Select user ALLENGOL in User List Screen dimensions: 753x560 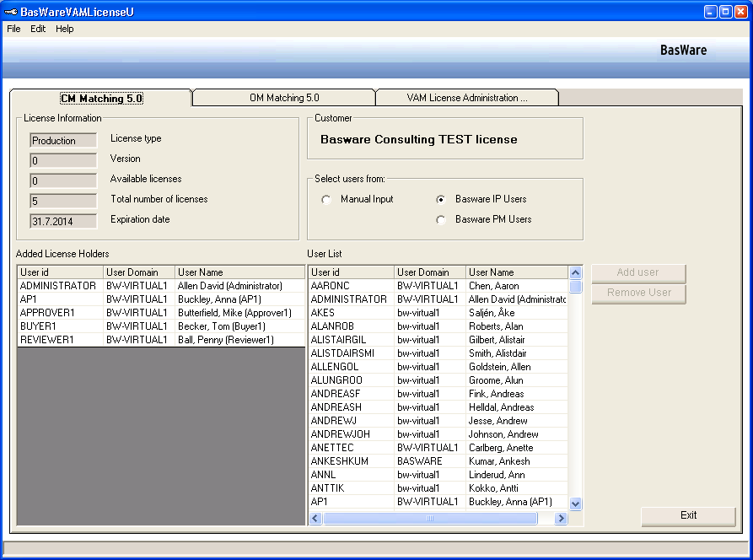[x=438, y=367]
